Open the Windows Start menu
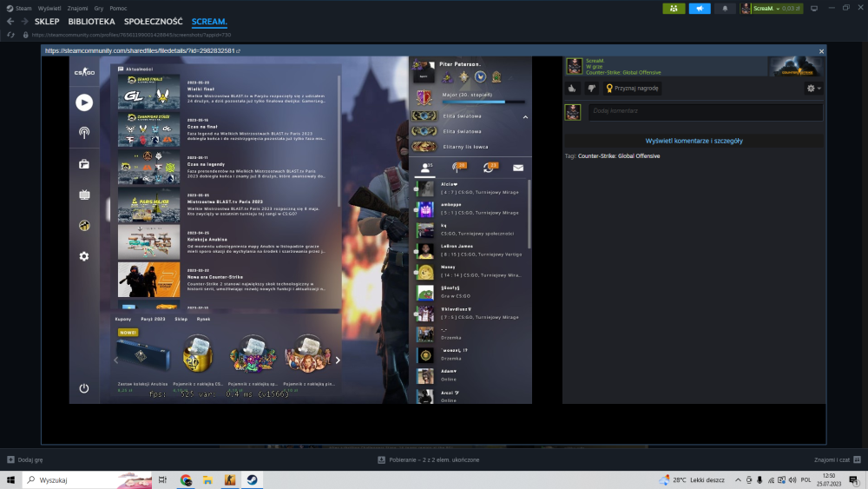The height and width of the screenshot is (489, 868). pyautogui.click(x=10, y=479)
